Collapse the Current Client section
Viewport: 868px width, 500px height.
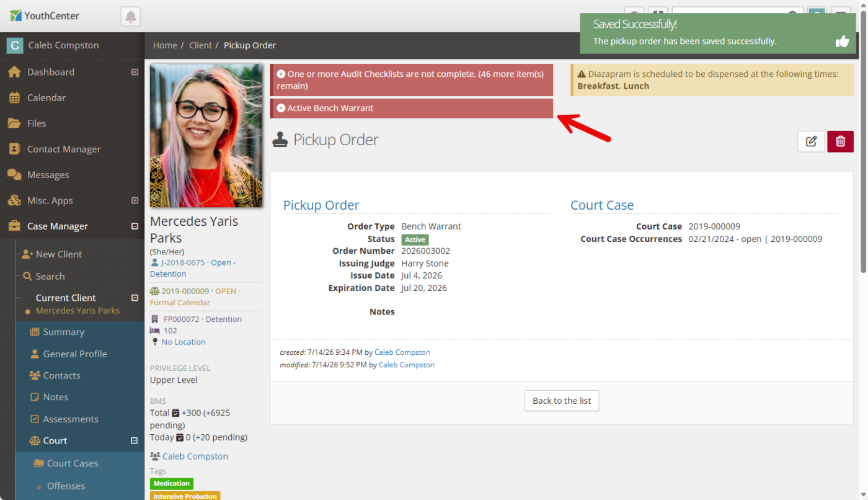point(135,298)
